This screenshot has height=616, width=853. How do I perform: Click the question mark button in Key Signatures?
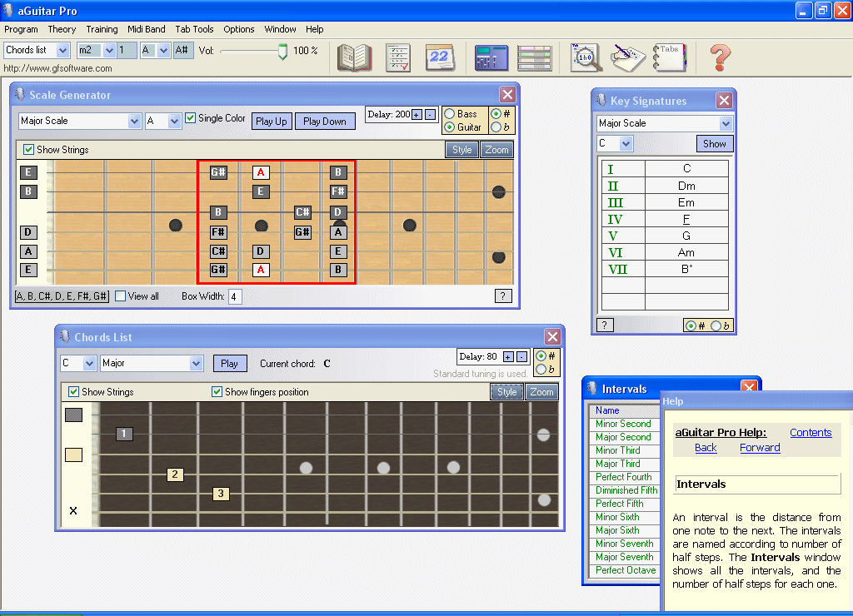pos(605,325)
